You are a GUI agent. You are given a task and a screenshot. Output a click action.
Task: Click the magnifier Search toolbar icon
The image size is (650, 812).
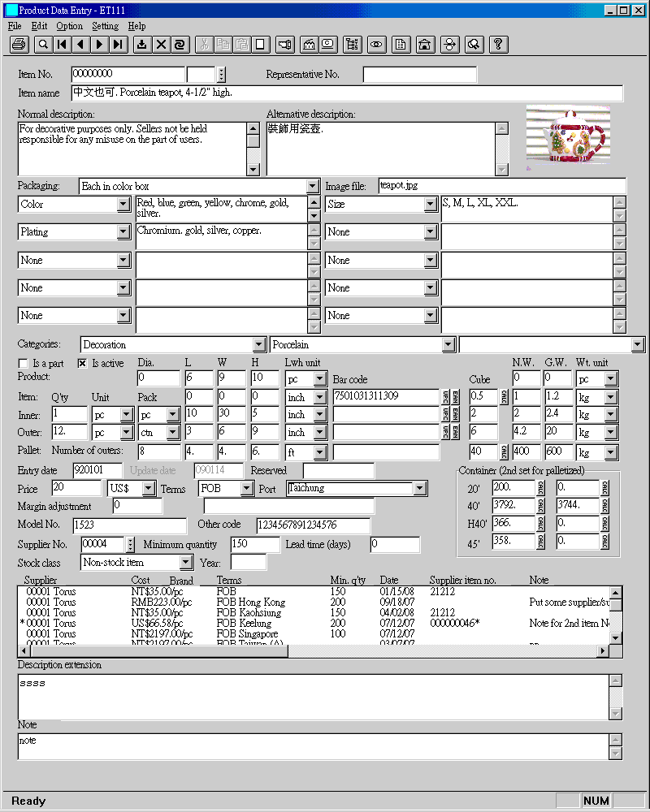click(44, 45)
